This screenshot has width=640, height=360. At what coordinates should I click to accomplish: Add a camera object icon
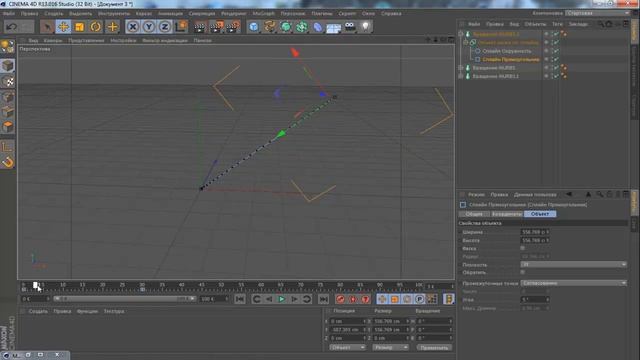[x=350, y=27]
